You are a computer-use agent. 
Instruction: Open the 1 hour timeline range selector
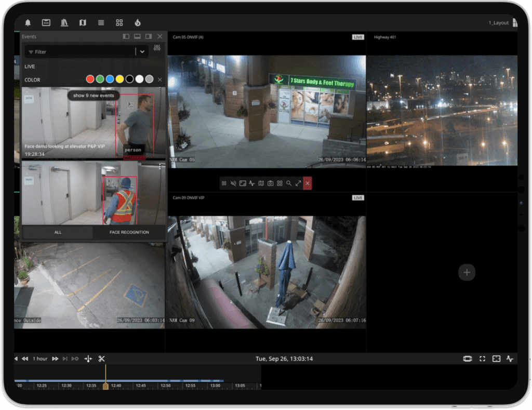[40, 359]
